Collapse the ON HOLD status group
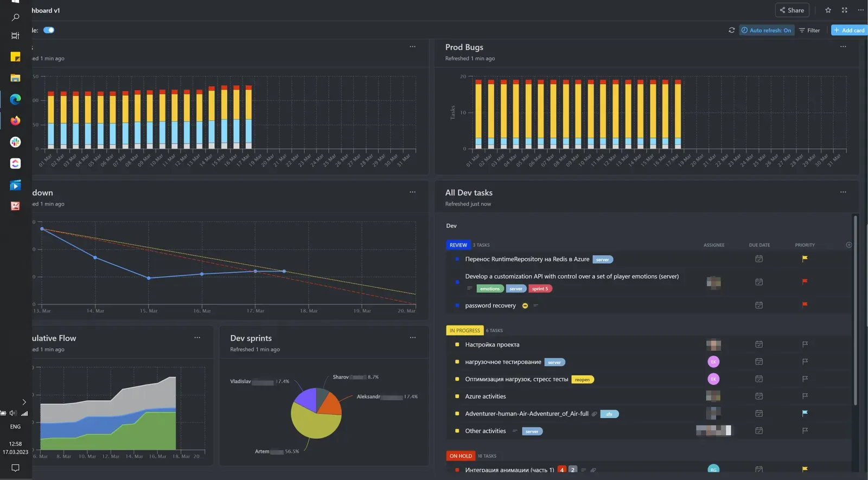 [x=461, y=456]
